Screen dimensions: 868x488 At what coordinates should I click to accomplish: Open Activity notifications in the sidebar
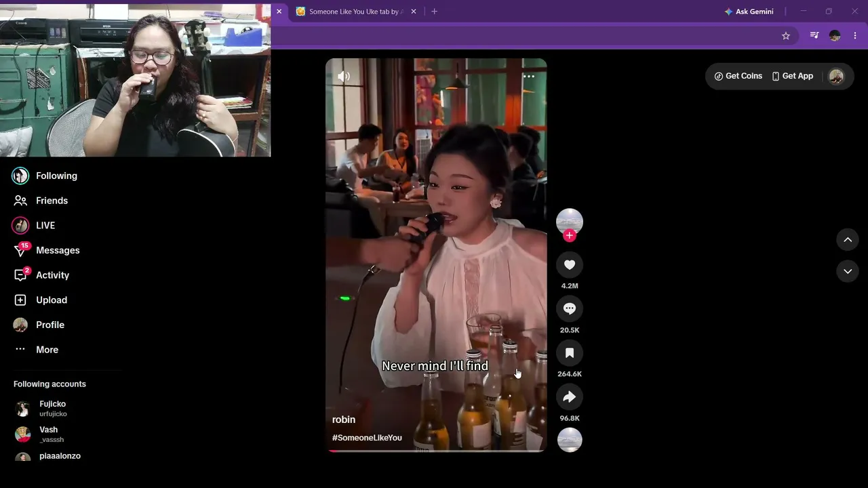[x=41, y=275]
